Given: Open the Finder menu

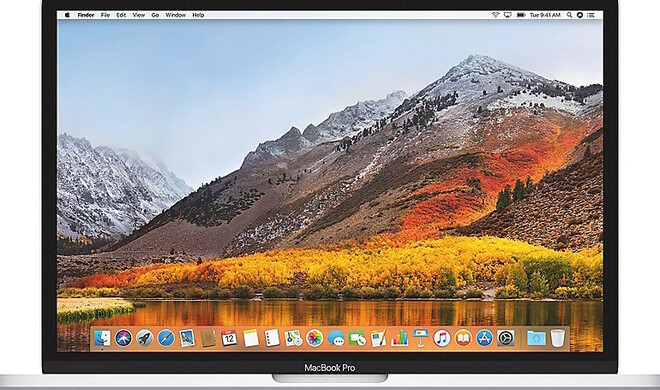Looking at the screenshot, I should tap(86, 15).
